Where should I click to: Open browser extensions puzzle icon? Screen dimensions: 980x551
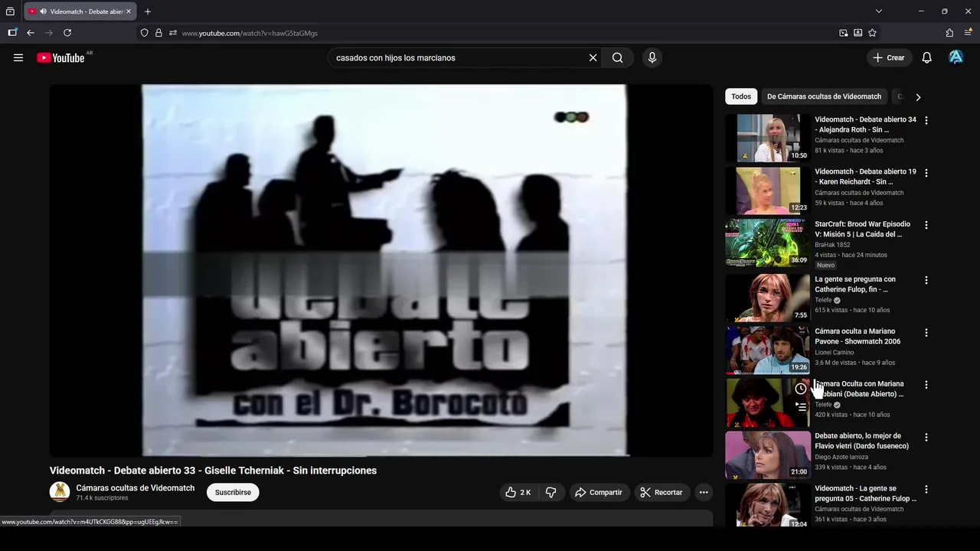coord(949,33)
